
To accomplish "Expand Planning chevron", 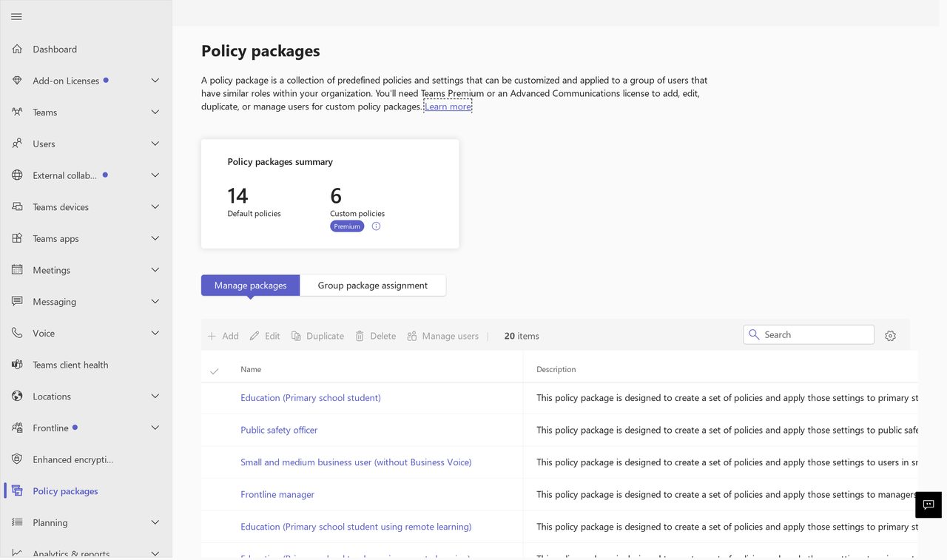I will (155, 522).
